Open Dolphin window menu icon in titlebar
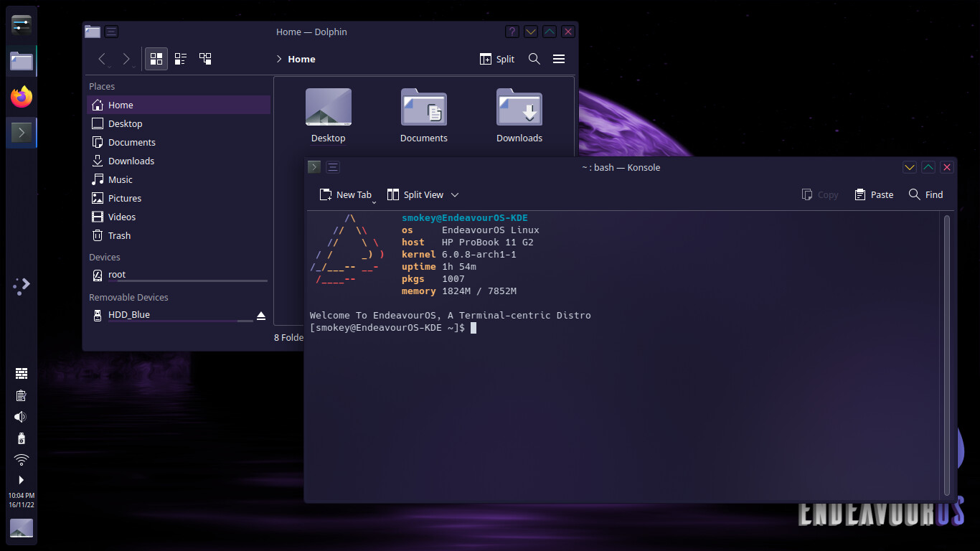980x551 pixels. click(x=111, y=32)
